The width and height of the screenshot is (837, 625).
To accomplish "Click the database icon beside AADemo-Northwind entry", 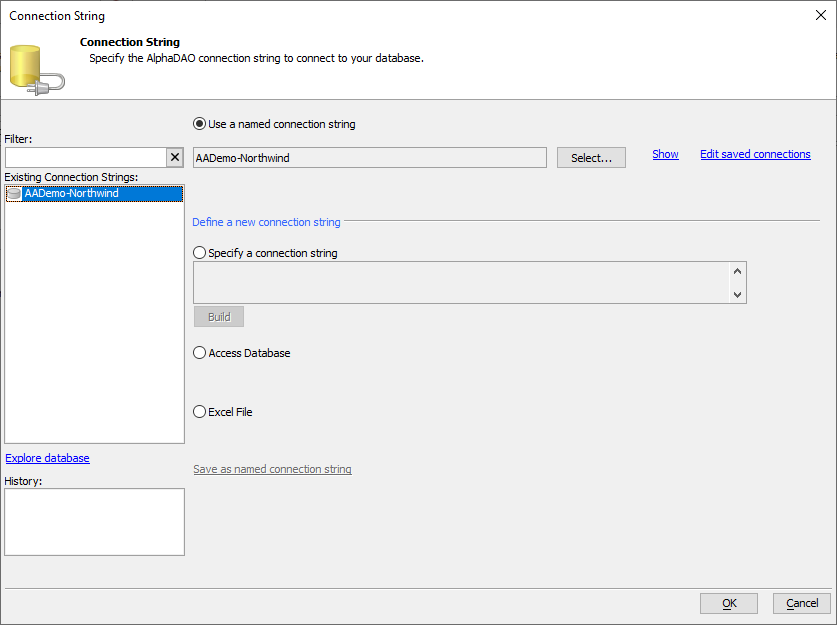I will [14, 193].
